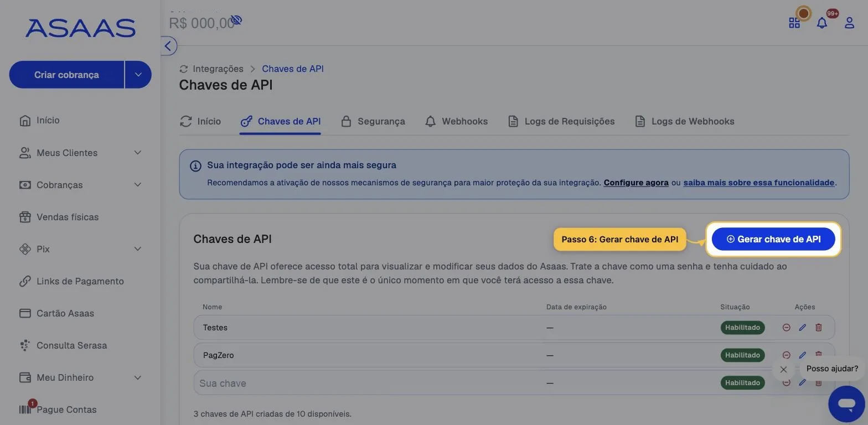Switch to the Webhooks tab
868x425 pixels.
[x=456, y=121]
